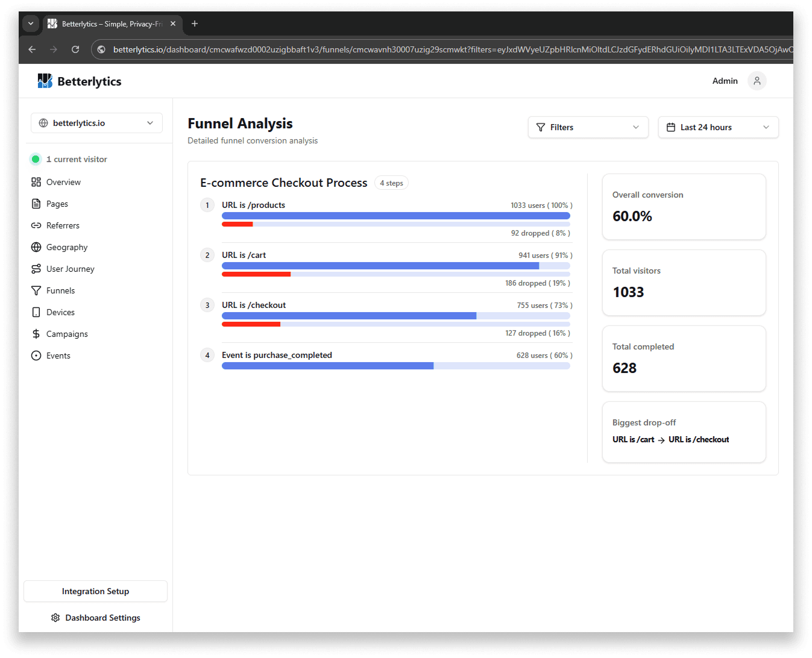Click the Events circle icon

[36, 356]
